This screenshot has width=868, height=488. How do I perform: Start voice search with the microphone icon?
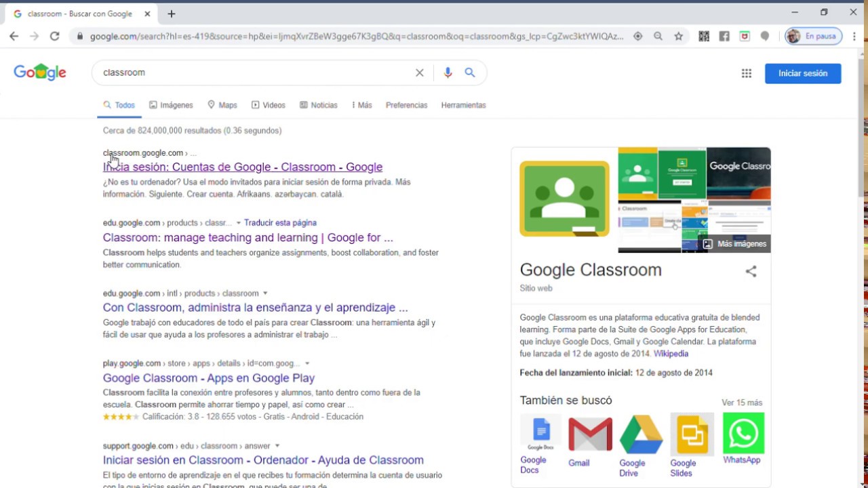448,73
